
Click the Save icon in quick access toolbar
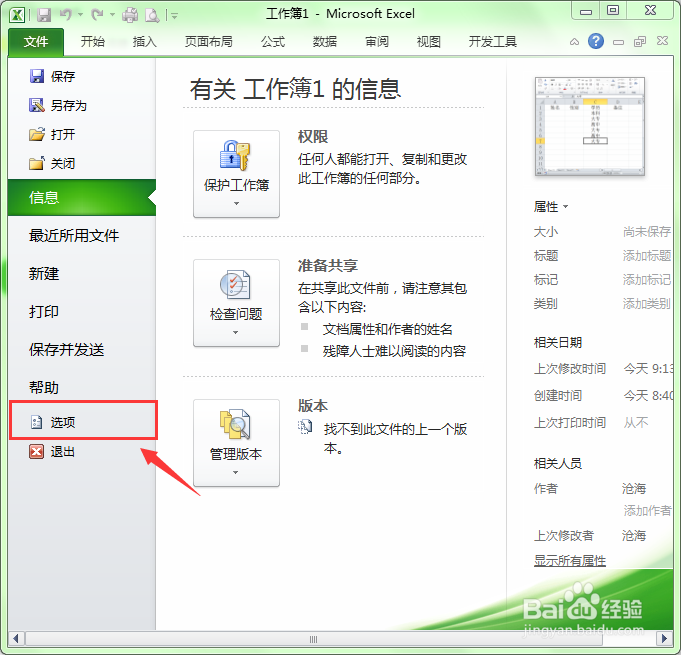[44, 15]
